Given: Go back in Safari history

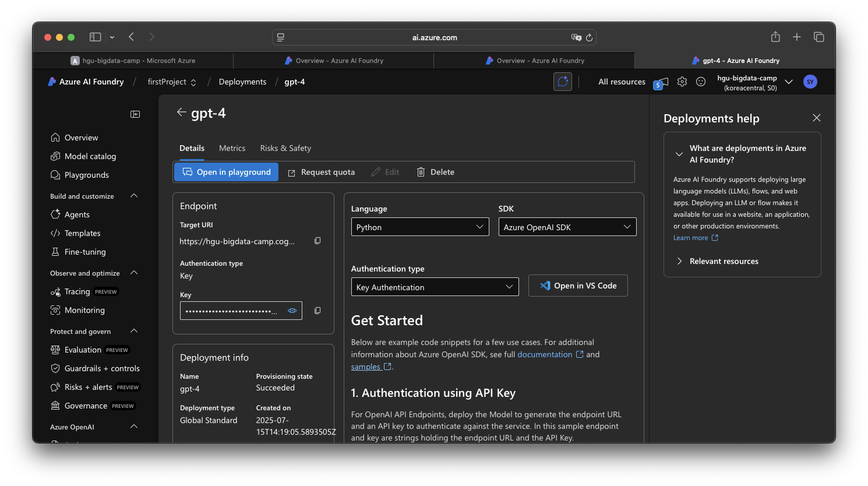Looking at the screenshot, I should (132, 37).
